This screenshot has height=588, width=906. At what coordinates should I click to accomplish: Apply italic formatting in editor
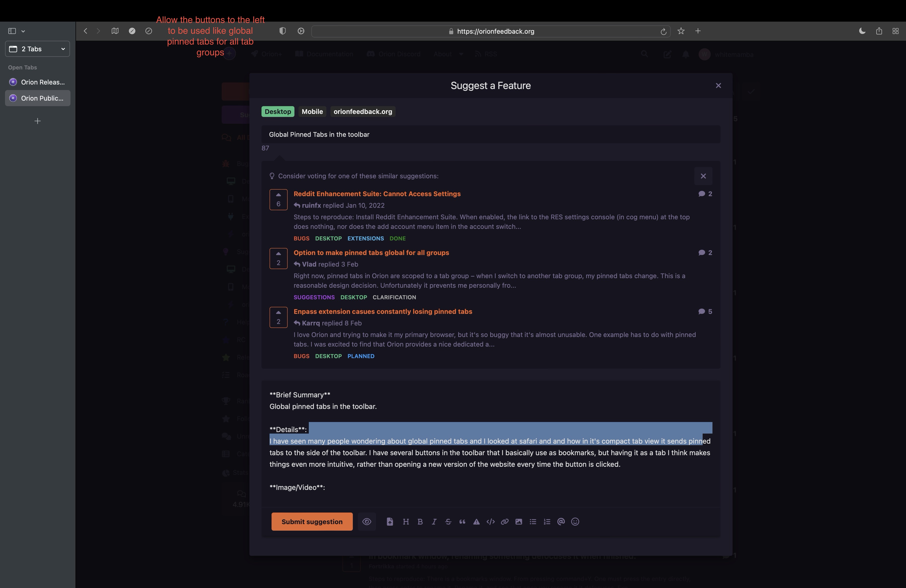[434, 522]
